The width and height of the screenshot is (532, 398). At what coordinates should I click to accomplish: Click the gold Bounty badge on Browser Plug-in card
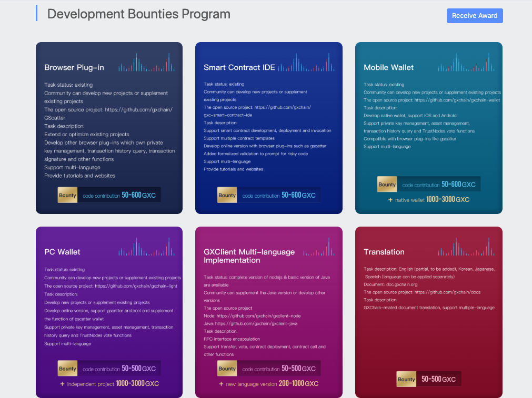point(67,195)
